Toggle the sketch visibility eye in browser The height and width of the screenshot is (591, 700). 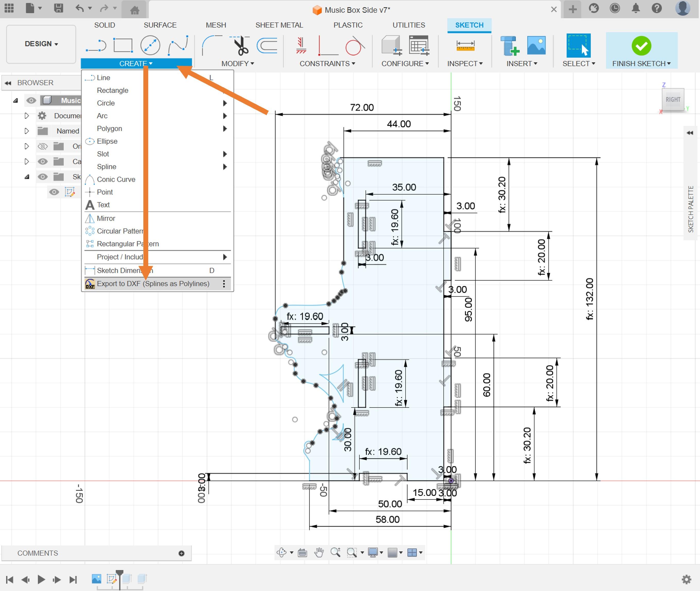[x=54, y=192]
